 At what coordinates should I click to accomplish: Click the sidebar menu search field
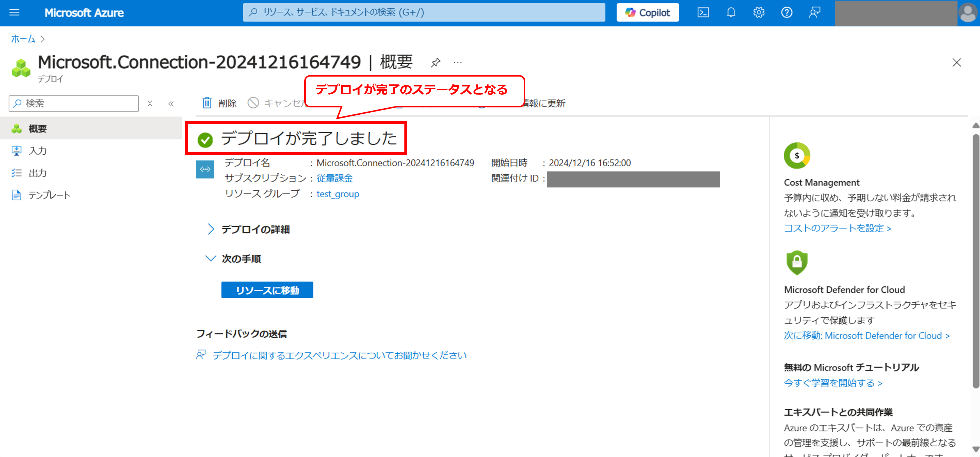pos(74,103)
